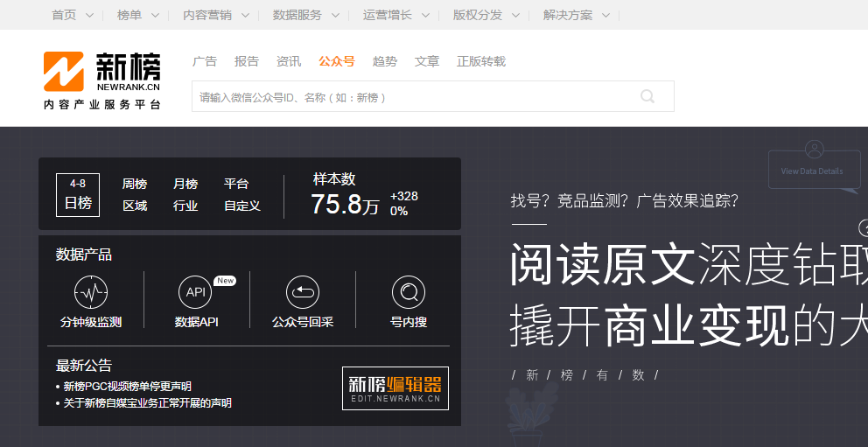Expand the 版权分发 dropdown arrow
The width and height of the screenshot is (868, 447).
point(515,16)
